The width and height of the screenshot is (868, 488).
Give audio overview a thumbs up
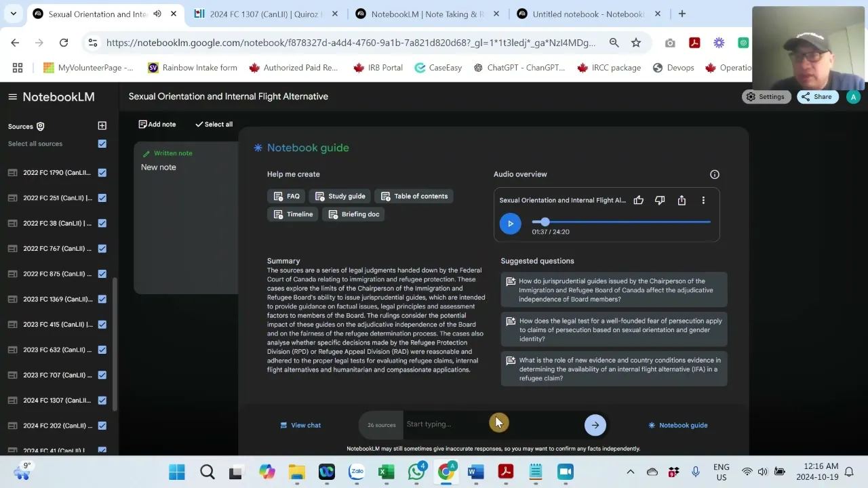pyautogui.click(x=638, y=200)
